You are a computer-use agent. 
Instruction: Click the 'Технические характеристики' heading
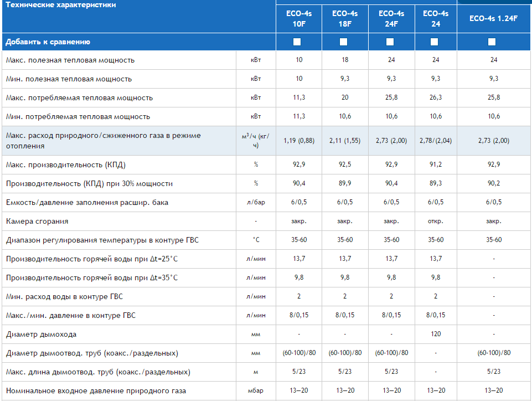(x=61, y=5)
